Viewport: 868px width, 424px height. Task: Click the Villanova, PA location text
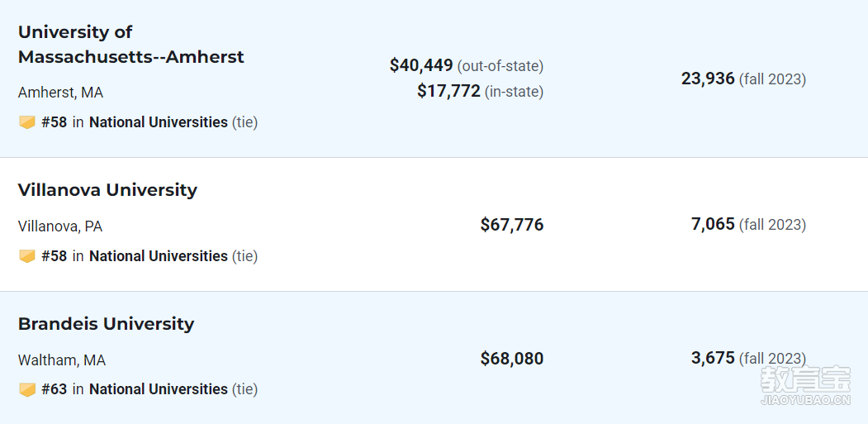click(x=59, y=226)
